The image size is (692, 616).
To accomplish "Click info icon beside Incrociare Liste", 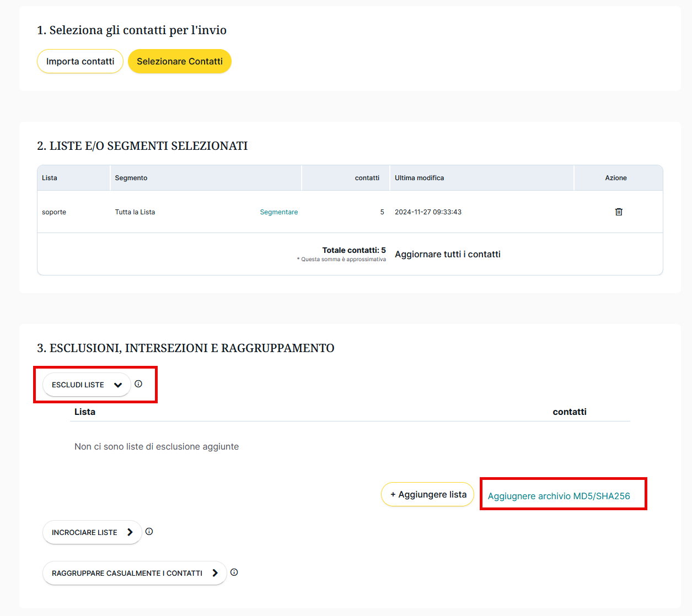I will point(149,532).
